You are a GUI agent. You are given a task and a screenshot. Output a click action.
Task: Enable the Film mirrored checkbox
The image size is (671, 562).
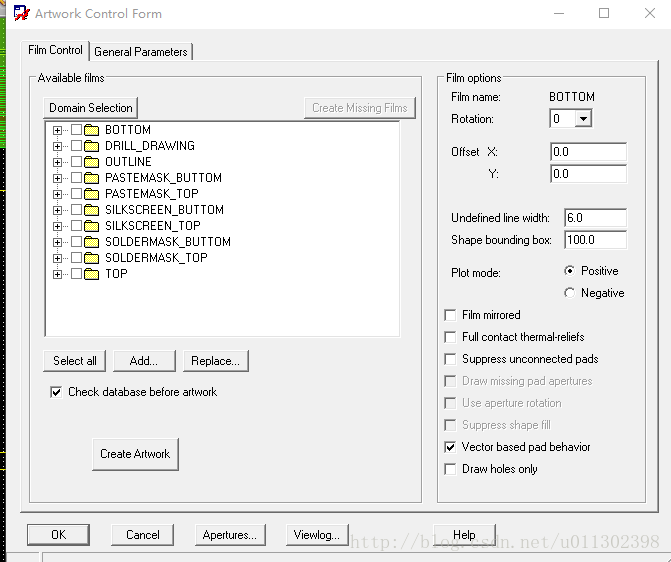tap(450, 315)
